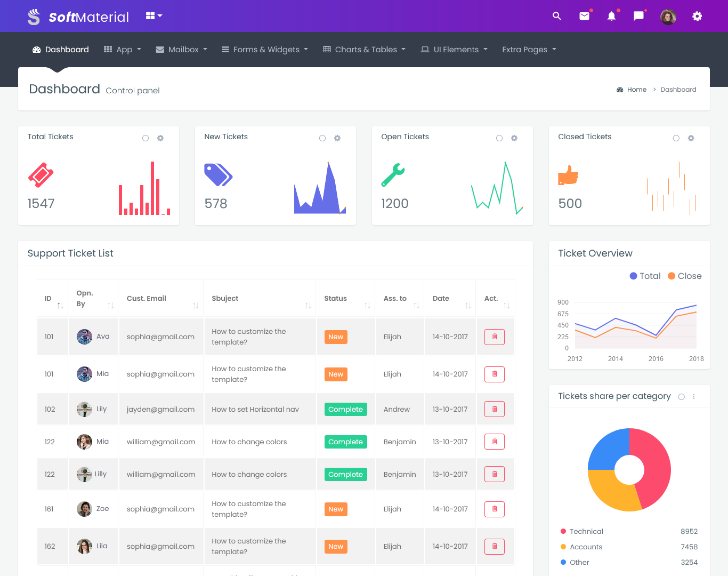728x576 pixels.
Task: Click Complete badge in Lily row
Action: pyautogui.click(x=345, y=410)
